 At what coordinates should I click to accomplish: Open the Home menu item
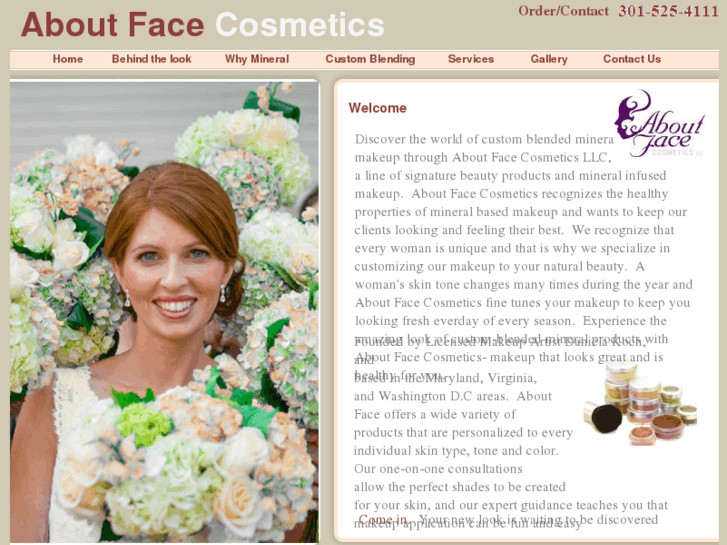coord(68,59)
